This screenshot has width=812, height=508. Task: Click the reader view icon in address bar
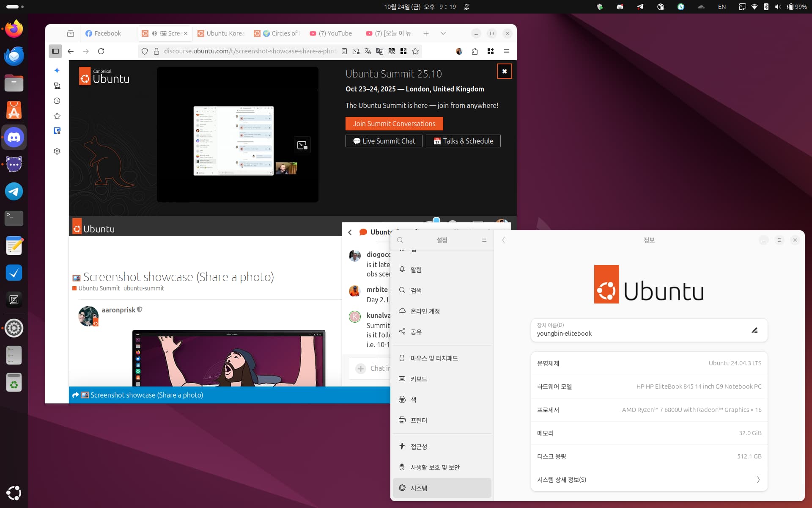tap(344, 51)
